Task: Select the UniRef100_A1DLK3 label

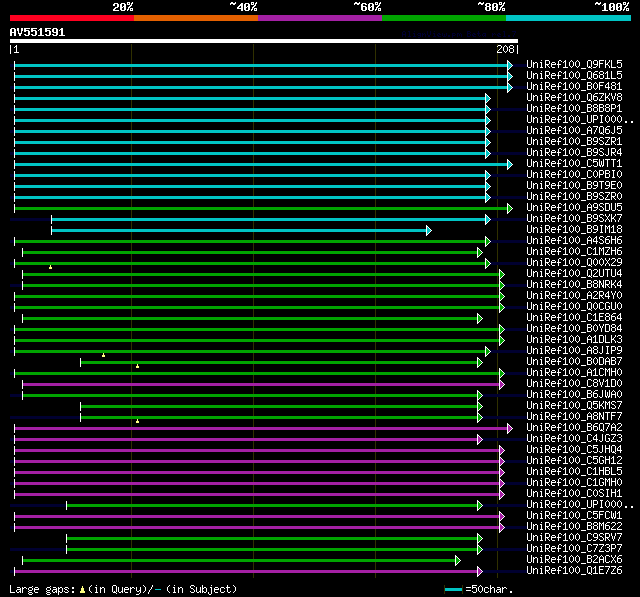Action: coord(574,340)
